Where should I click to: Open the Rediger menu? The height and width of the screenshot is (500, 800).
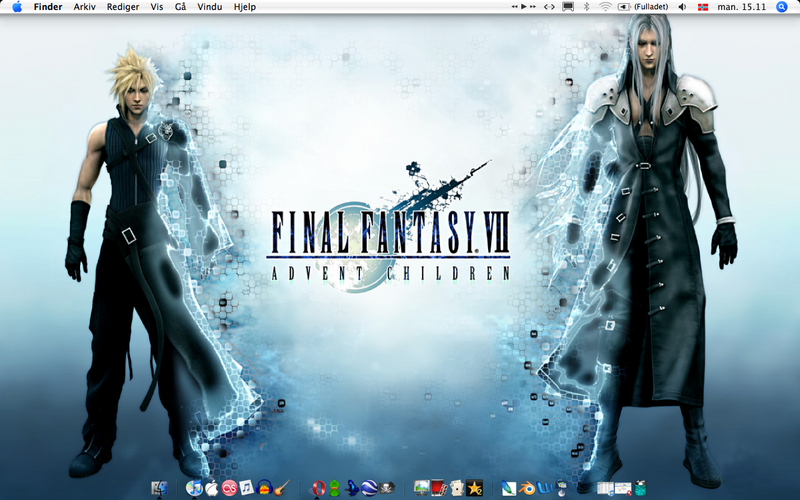point(123,7)
